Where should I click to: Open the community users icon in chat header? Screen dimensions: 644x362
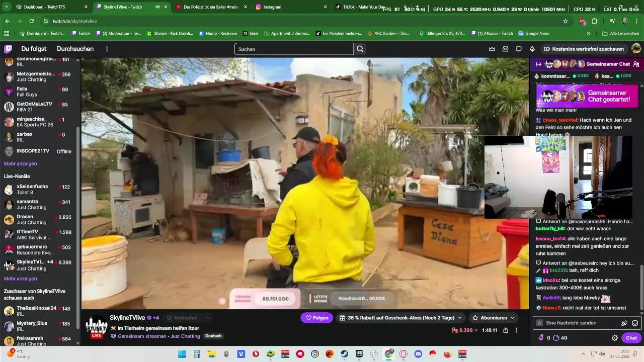(x=636, y=64)
